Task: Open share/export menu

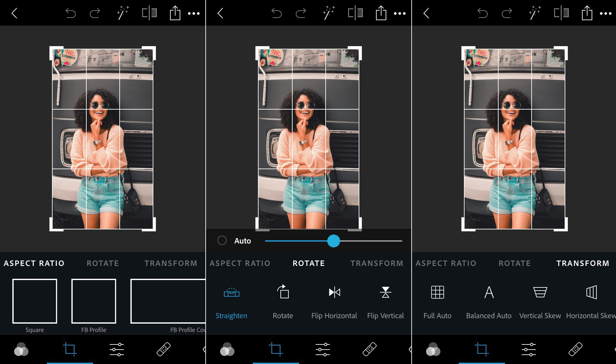Action: pyautogui.click(x=174, y=12)
